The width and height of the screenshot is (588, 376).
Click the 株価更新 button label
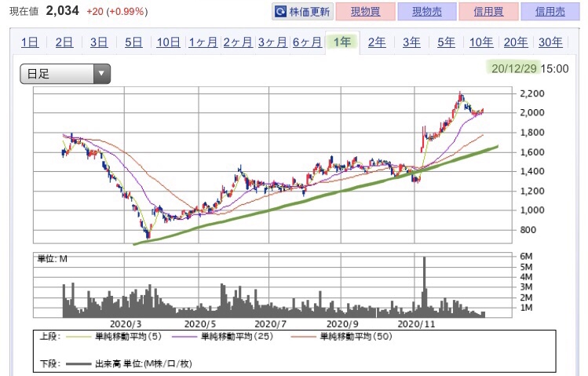click(x=310, y=12)
